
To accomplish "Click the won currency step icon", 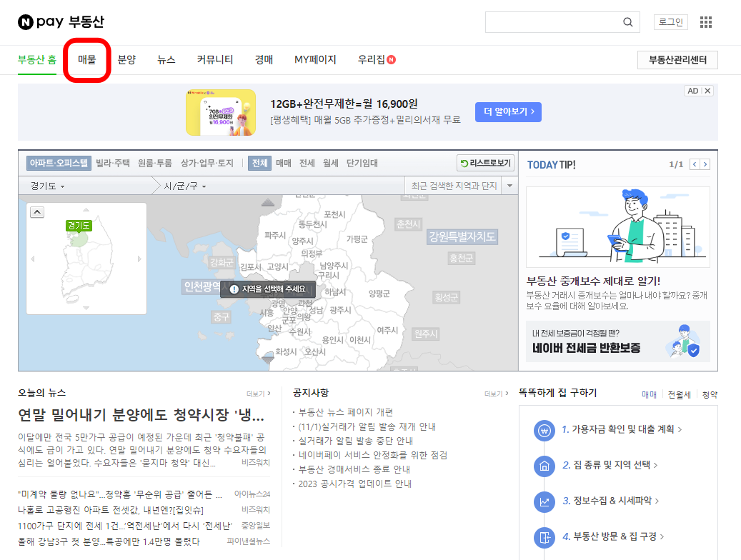I will [544, 431].
